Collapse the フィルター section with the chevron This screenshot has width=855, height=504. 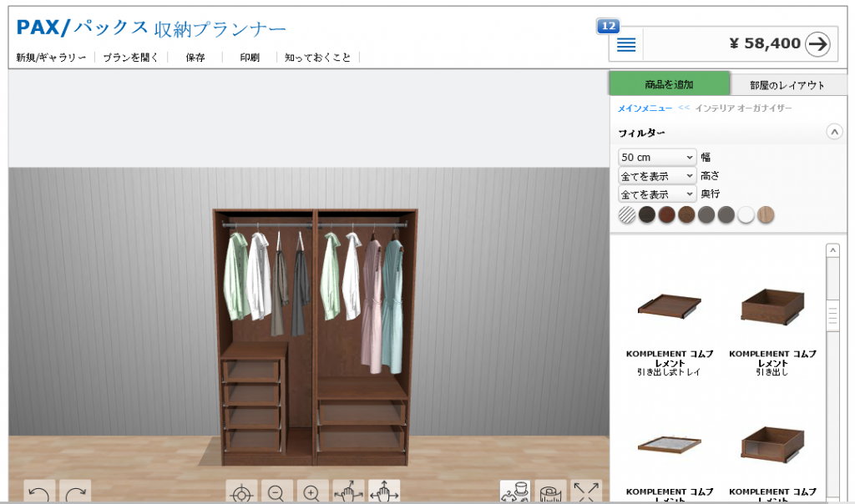pyautogui.click(x=834, y=132)
